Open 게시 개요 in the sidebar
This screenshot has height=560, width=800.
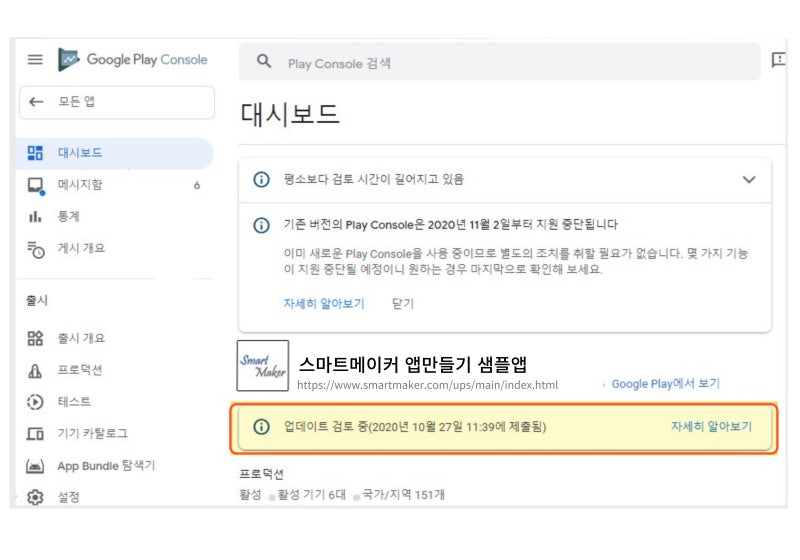(x=115, y=248)
